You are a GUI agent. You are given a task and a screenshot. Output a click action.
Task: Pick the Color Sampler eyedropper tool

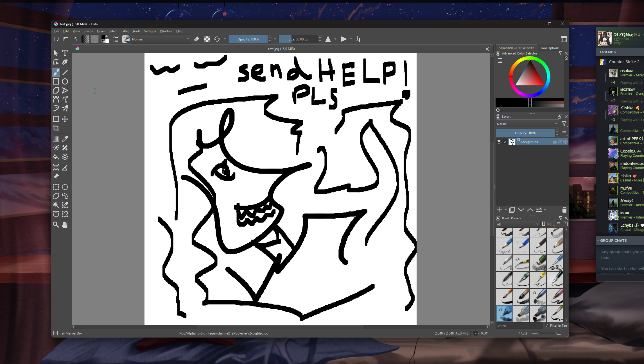pos(65,139)
